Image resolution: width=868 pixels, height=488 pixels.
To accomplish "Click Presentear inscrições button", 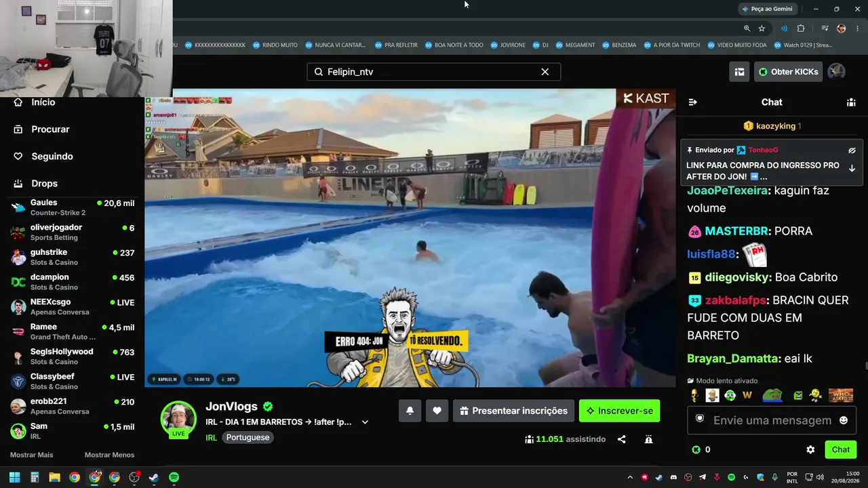I will [513, 411].
